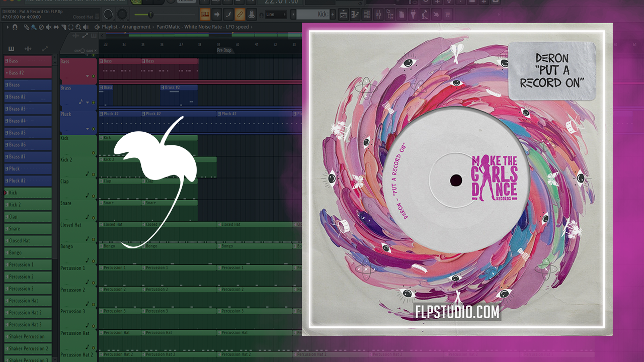The height and width of the screenshot is (362, 644).
Task: Open the Line snap dropdown
Action: [276, 14]
